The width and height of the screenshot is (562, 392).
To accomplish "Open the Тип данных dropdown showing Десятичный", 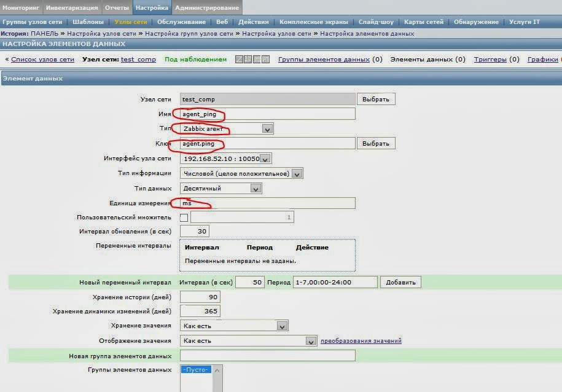I will [256, 188].
